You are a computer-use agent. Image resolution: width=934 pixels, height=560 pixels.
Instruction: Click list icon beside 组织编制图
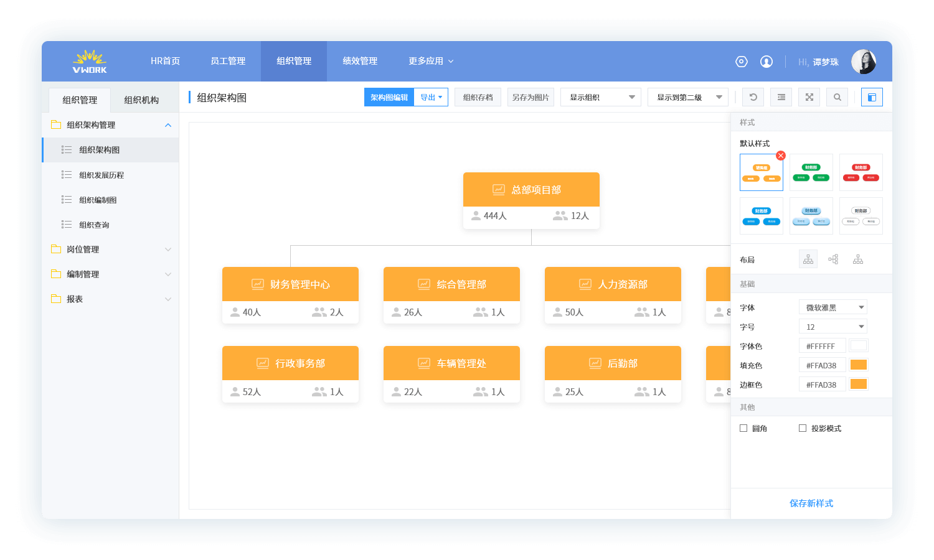[x=67, y=200]
